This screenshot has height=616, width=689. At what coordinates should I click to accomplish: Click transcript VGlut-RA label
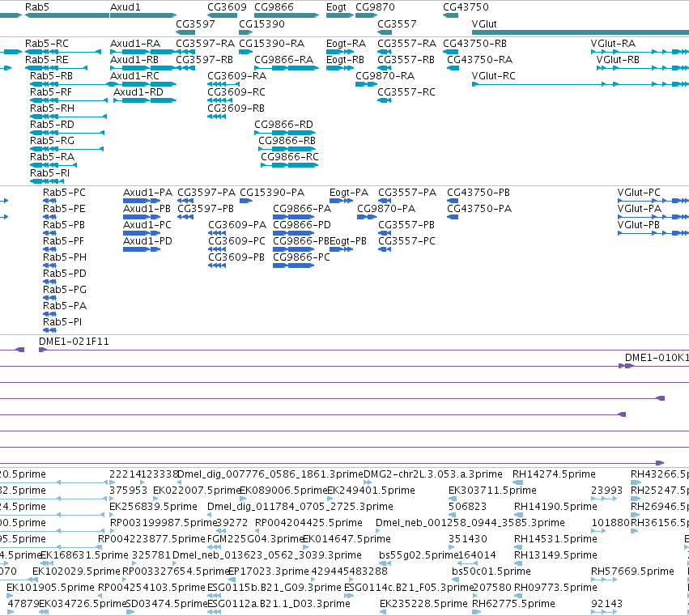coord(613,44)
